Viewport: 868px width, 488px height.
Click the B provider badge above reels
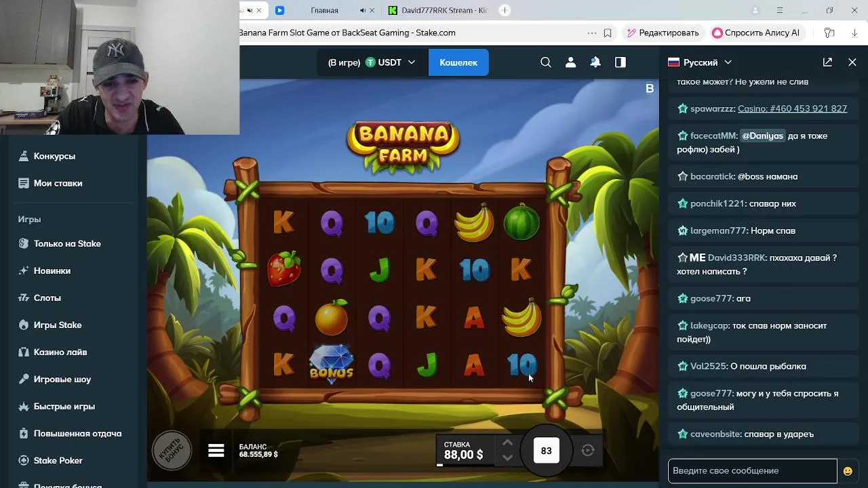pyautogui.click(x=650, y=88)
